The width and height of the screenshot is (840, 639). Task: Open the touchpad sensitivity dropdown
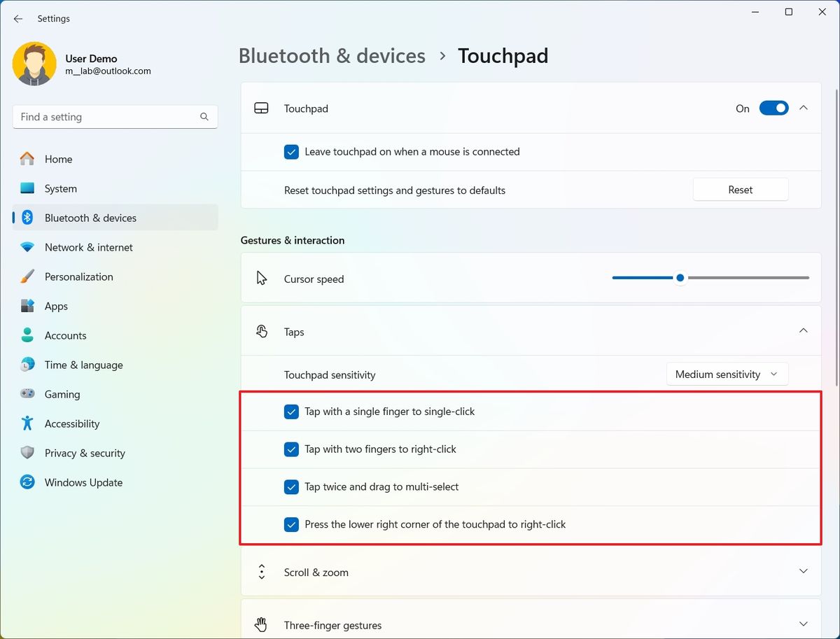point(727,374)
